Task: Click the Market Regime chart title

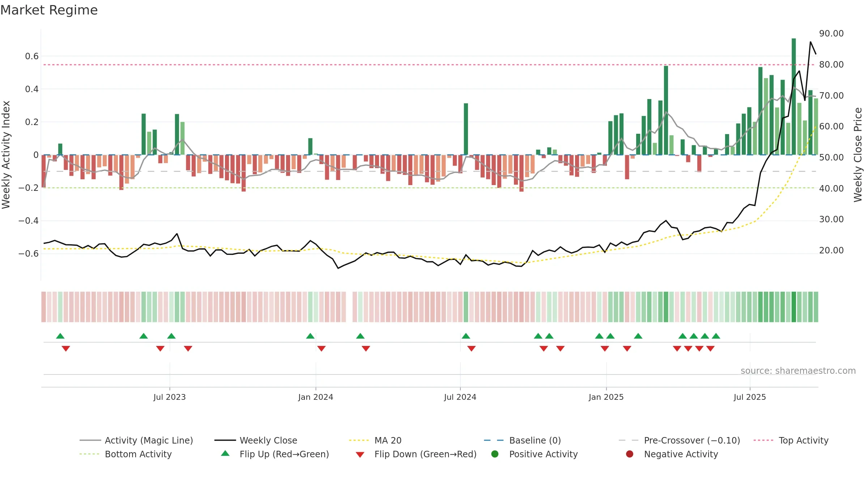Action: (x=49, y=10)
